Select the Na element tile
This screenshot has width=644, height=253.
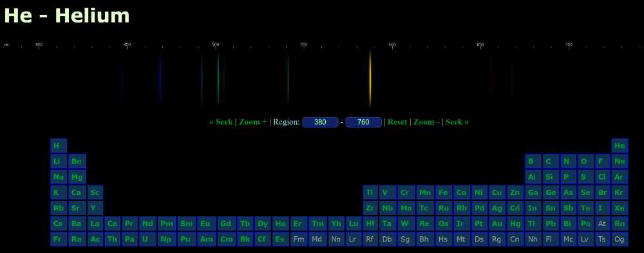pos(59,176)
